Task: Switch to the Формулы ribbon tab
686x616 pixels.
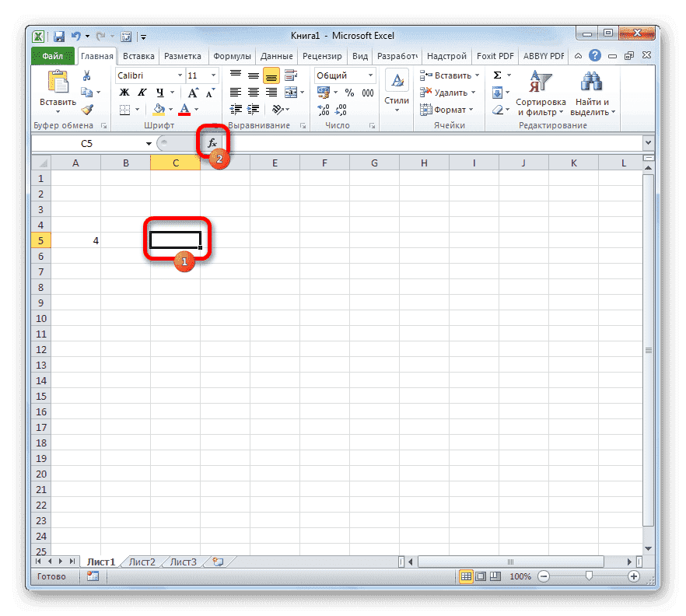Action: 233,55
